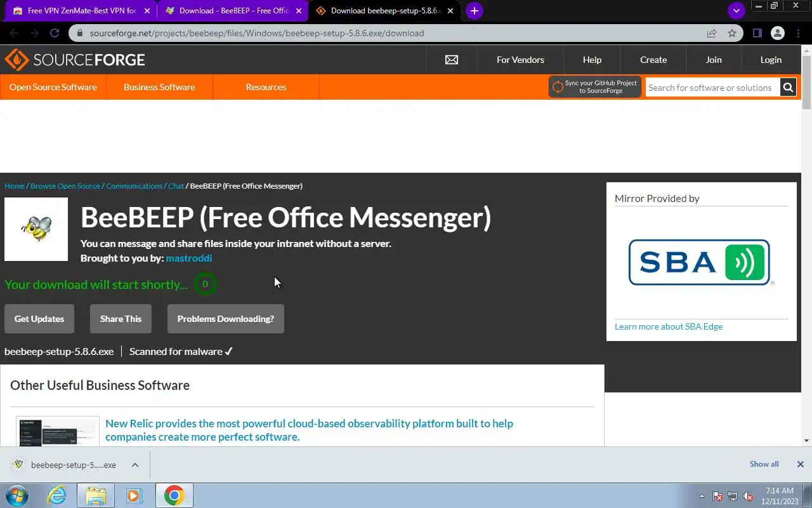Launch Internet Explorer from taskbar
Image resolution: width=812 pixels, height=508 pixels.
(x=57, y=495)
